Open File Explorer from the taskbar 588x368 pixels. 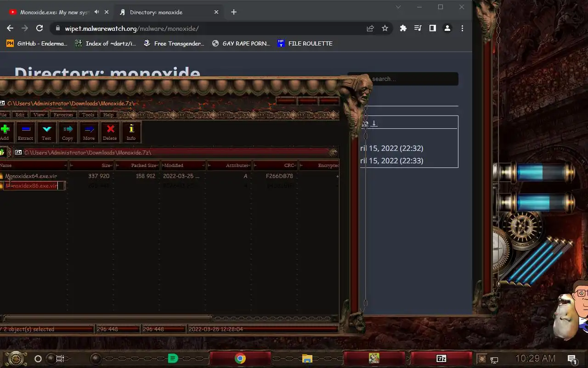click(x=307, y=359)
